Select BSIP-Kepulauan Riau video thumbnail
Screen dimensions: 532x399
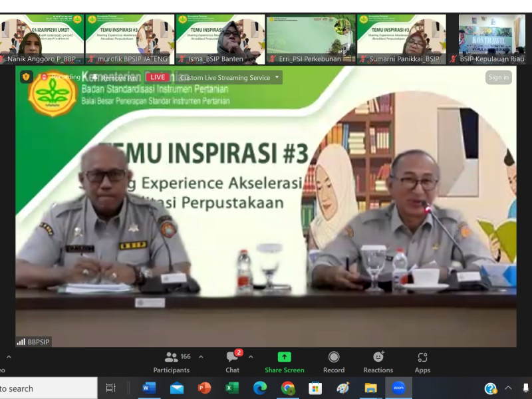coord(491,39)
